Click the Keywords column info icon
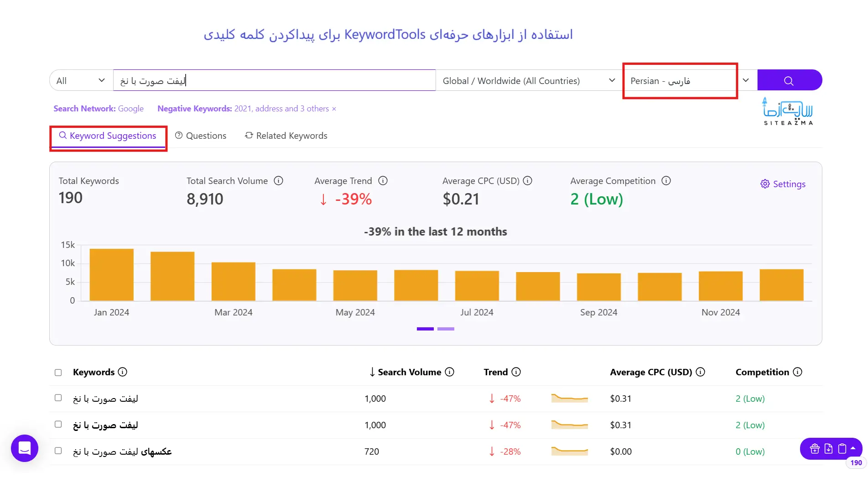The width and height of the screenshot is (868, 488). tap(122, 372)
